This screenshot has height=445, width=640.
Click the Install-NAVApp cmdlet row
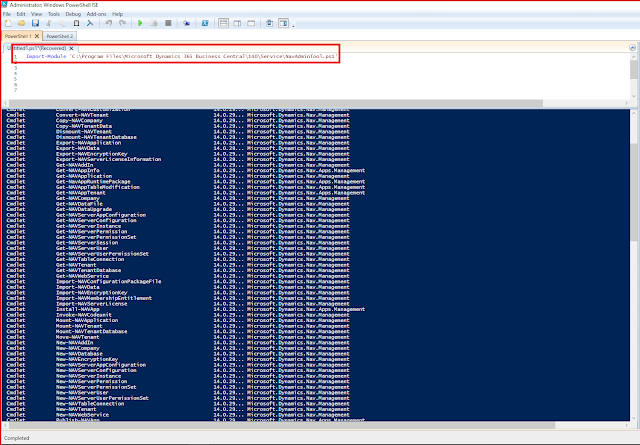186,309
